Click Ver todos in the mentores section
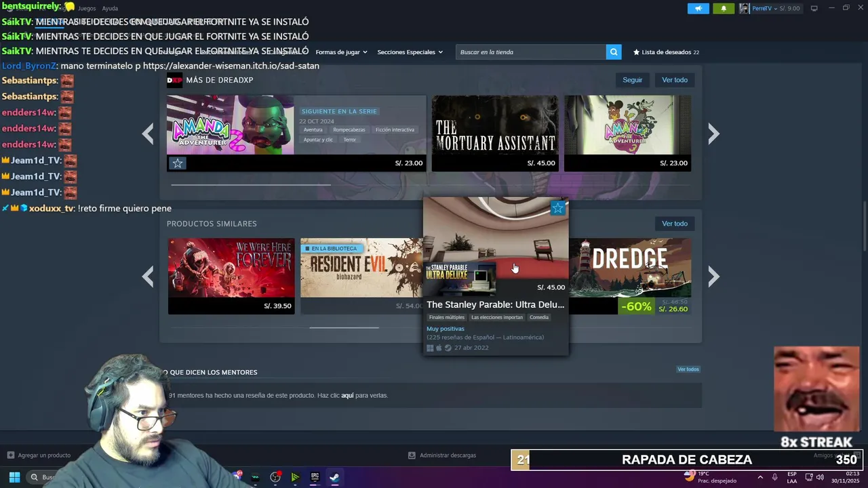 click(x=688, y=369)
